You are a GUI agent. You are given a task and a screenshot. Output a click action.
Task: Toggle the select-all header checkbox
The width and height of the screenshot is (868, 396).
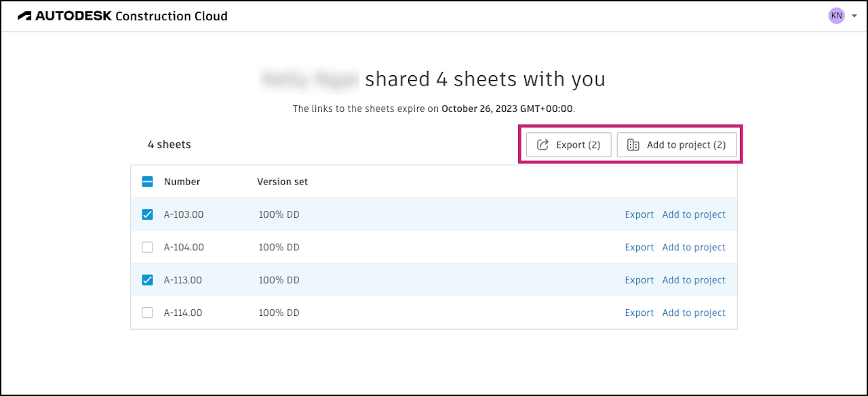(x=147, y=182)
